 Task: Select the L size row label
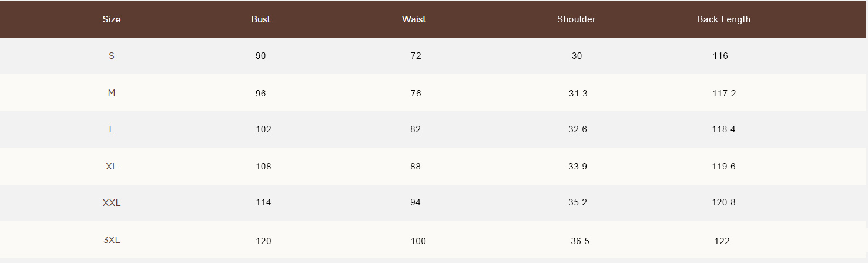pos(112,129)
